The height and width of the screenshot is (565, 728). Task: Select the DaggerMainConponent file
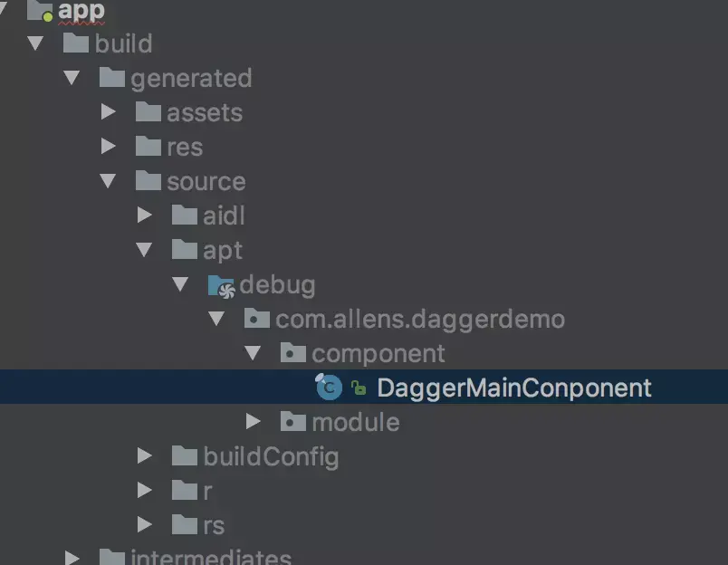(364, 387)
